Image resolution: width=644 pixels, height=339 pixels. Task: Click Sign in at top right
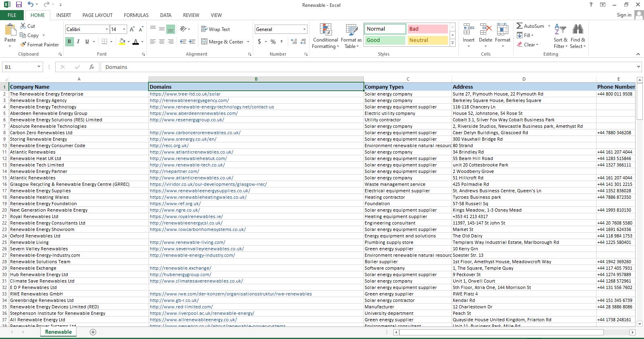point(624,15)
